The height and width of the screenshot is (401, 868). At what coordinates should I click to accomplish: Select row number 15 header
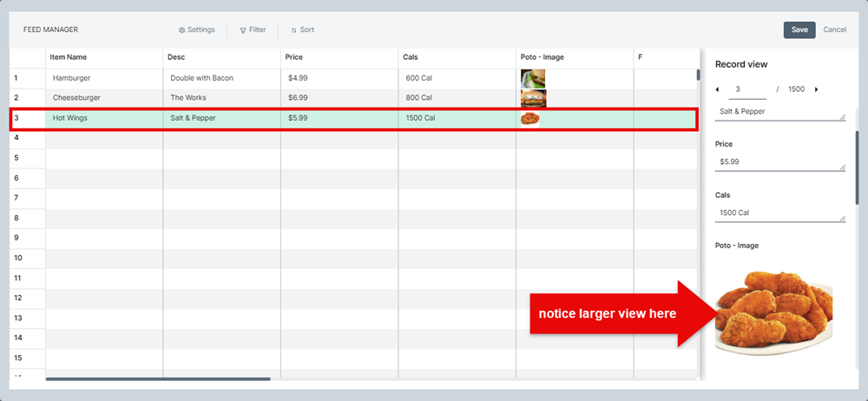(28, 358)
